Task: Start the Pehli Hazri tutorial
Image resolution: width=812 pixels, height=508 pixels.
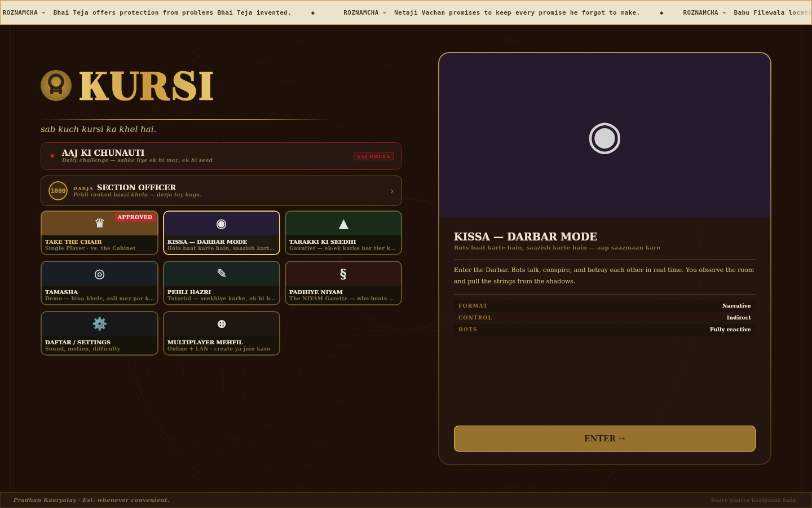Action: (x=222, y=283)
